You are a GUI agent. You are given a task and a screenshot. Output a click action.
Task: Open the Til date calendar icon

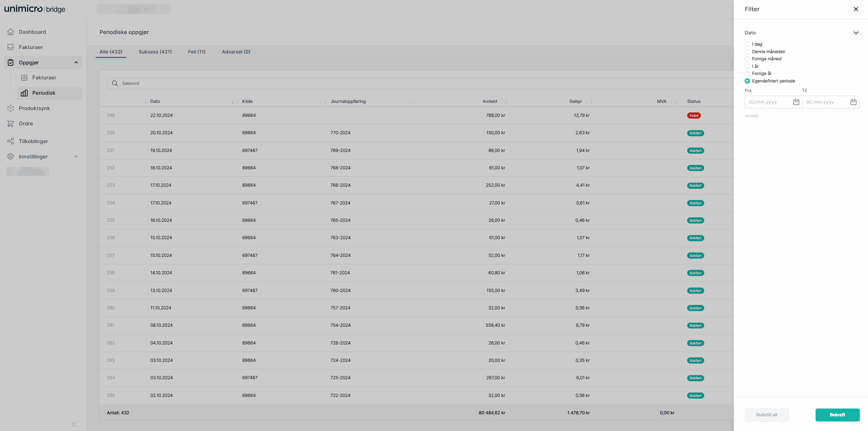853,102
